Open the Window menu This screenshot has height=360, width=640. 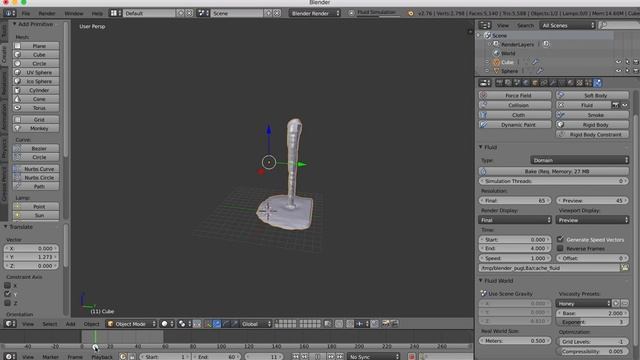[x=74, y=13]
